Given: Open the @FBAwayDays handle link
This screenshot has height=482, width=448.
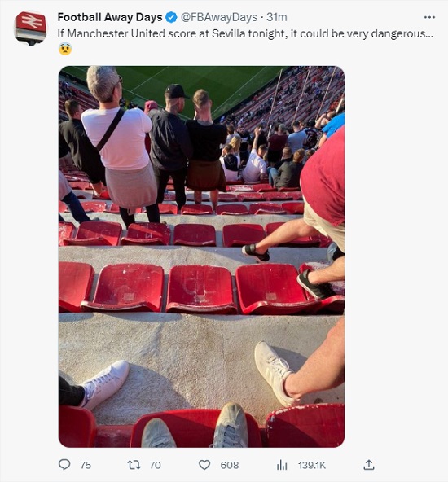Looking at the screenshot, I should tap(219, 17).
